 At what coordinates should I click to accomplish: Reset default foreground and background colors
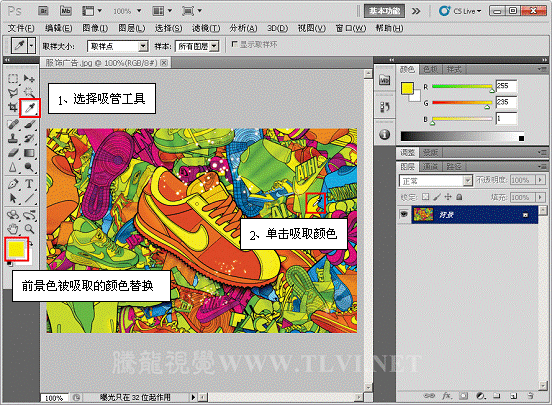pos(9,263)
